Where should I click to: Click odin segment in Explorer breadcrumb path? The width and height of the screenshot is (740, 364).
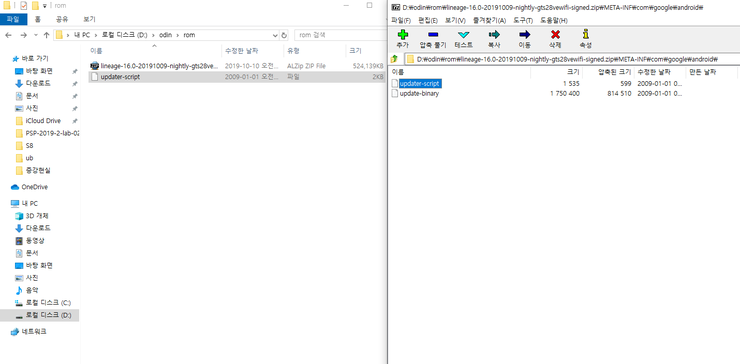[165, 35]
